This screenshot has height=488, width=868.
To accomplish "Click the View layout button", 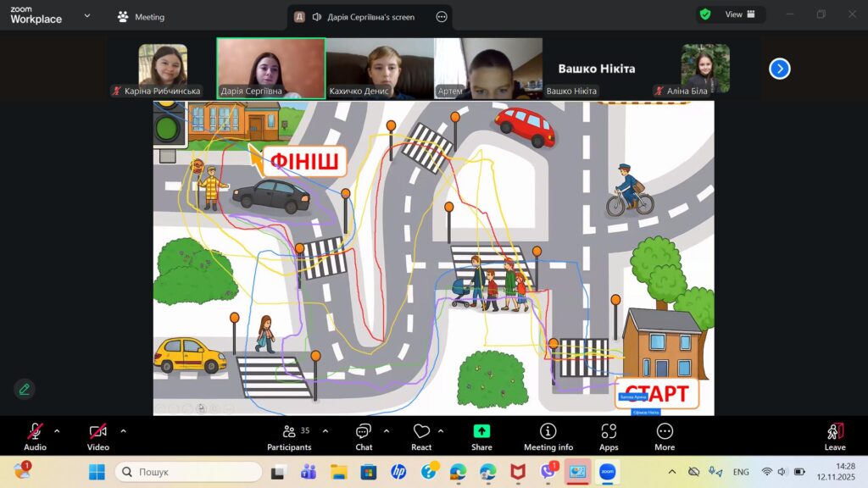I will pos(739,14).
